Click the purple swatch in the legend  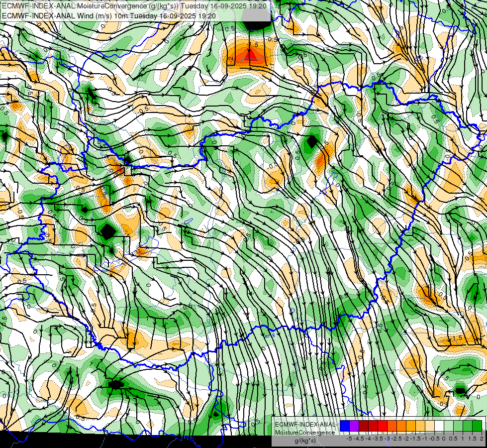[354, 426]
